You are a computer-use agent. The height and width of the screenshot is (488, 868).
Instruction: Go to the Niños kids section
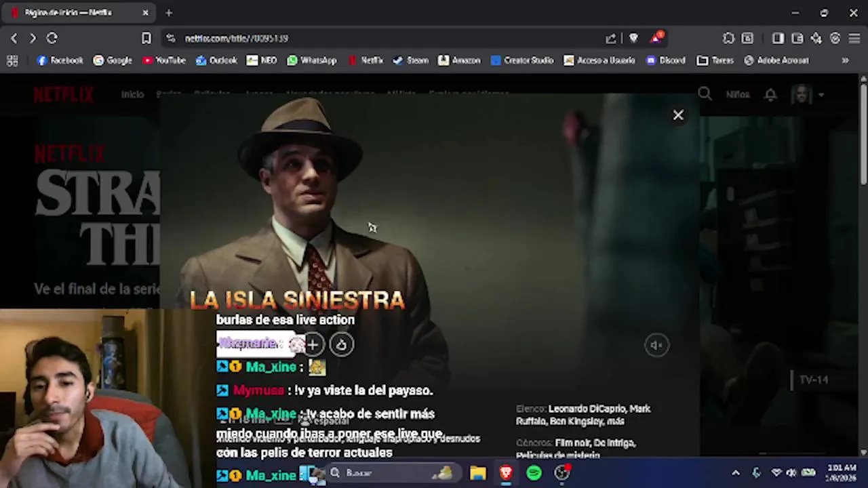[x=738, y=95]
